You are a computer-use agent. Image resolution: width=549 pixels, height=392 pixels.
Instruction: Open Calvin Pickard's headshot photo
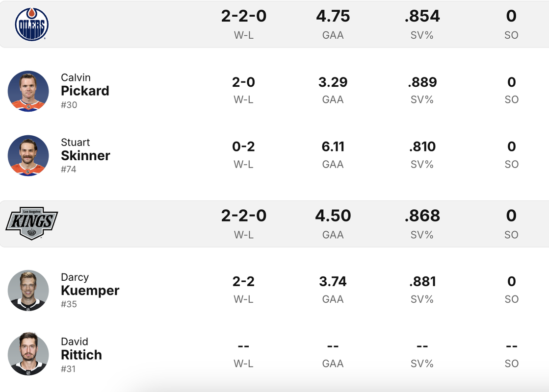tap(28, 91)
